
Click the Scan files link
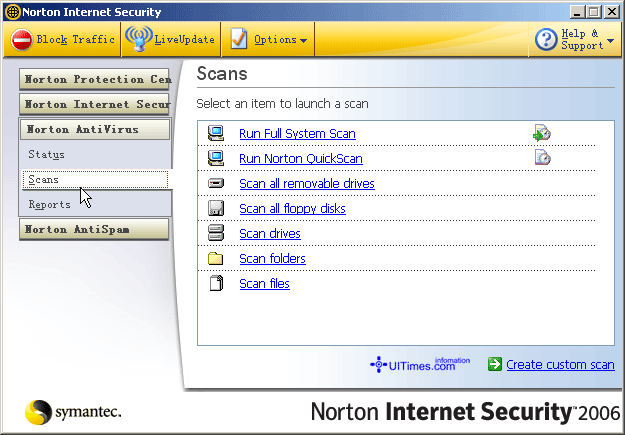click(x=264, y=283)
